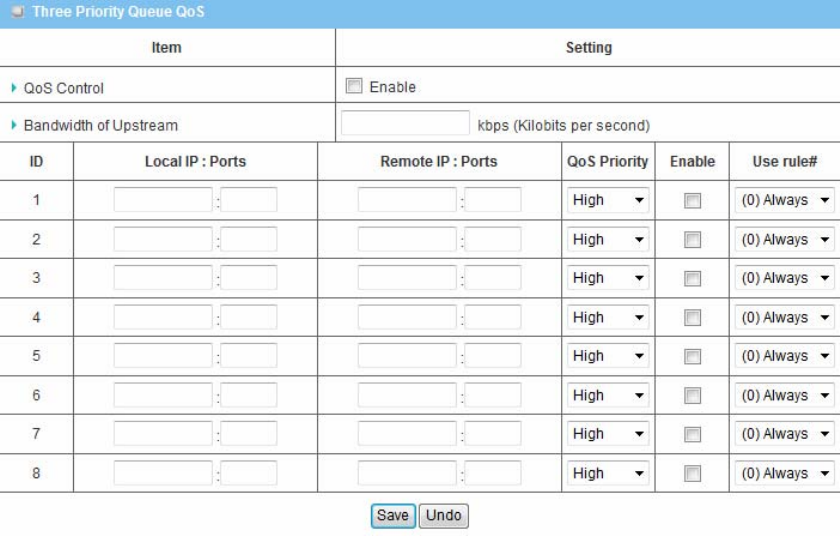
Task: Click Remote port field for rule 6
Action: pyautogui.click(x=493, y=395)
